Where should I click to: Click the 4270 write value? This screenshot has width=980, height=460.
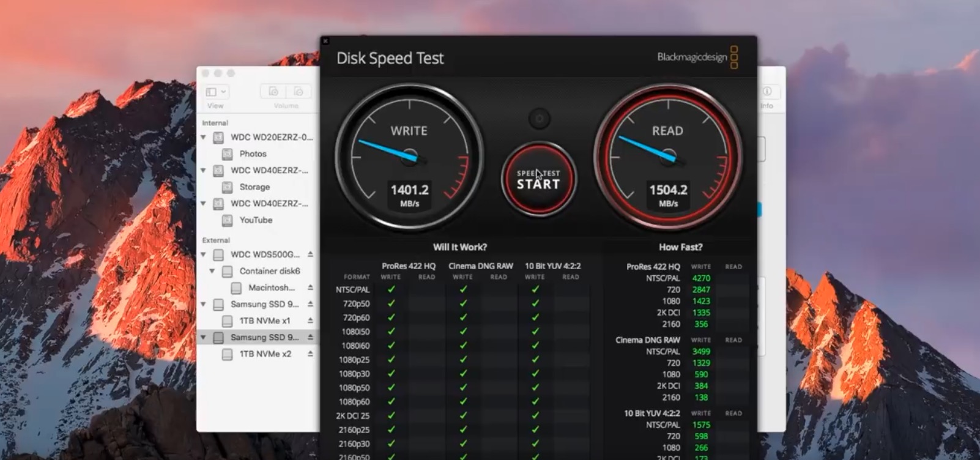coord(701,278)
